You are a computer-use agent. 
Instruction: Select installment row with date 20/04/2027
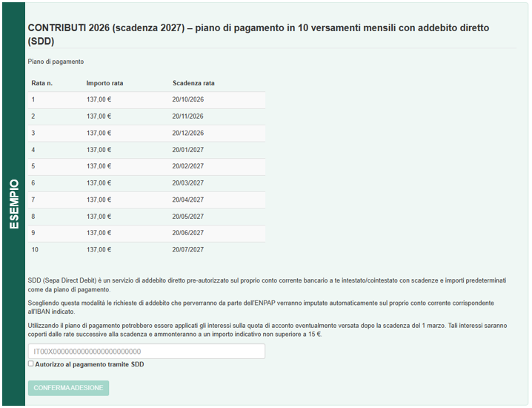pyautogui.click(x=147, y=200)
